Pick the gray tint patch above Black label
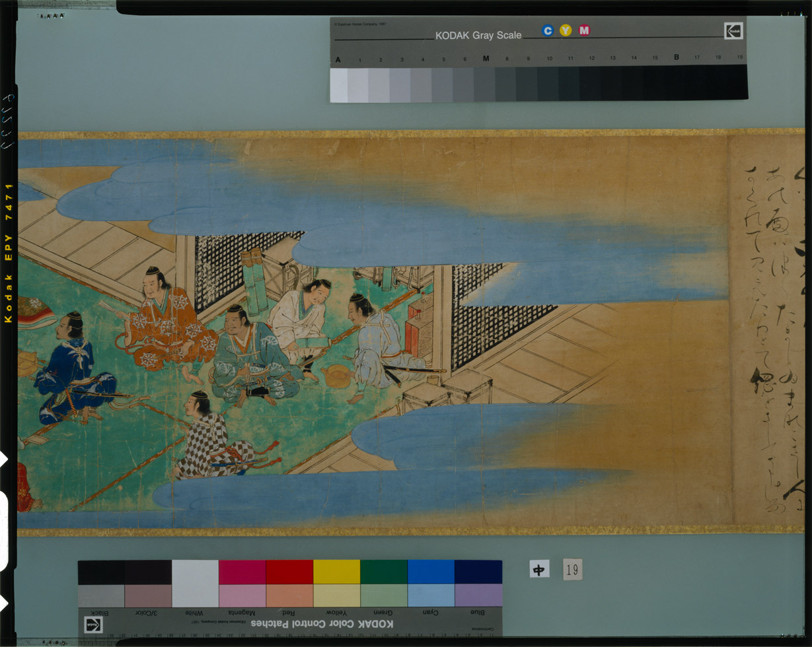 pyautogui.click(x=101, y=596)
